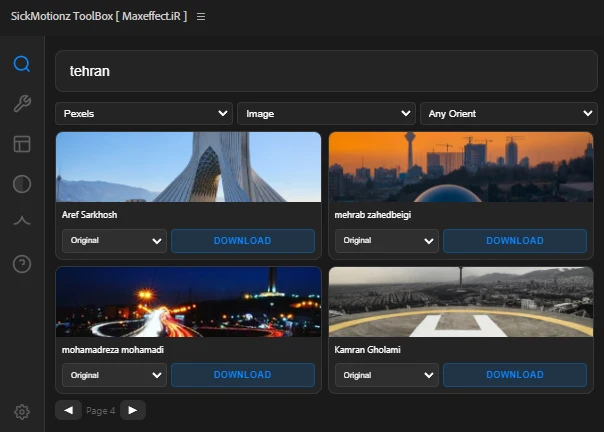Click the Page 4 label
The image size is (604, 432).
[x=101, y=411]
